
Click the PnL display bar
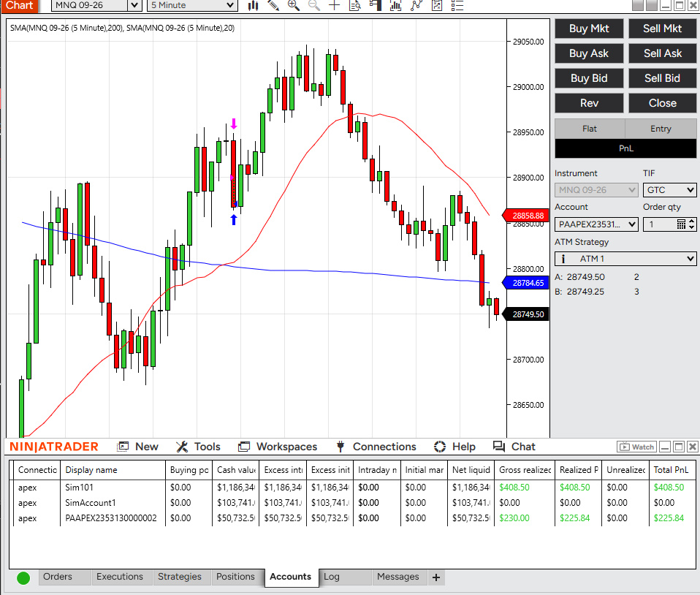625,148
